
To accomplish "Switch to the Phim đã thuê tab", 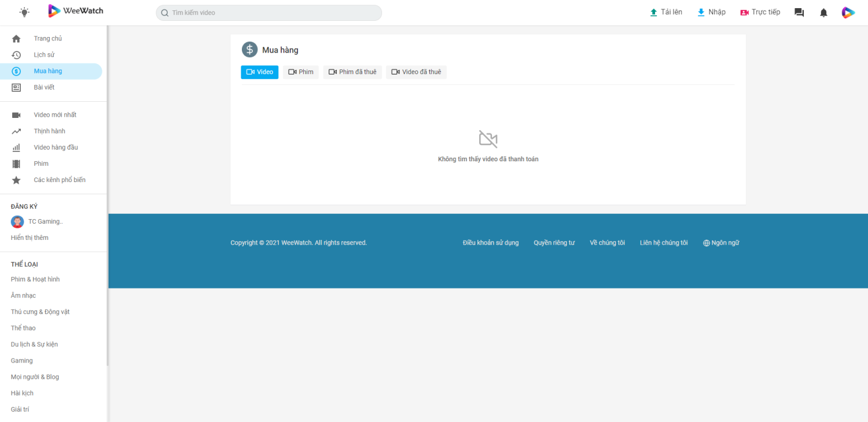I will (352, 72).
